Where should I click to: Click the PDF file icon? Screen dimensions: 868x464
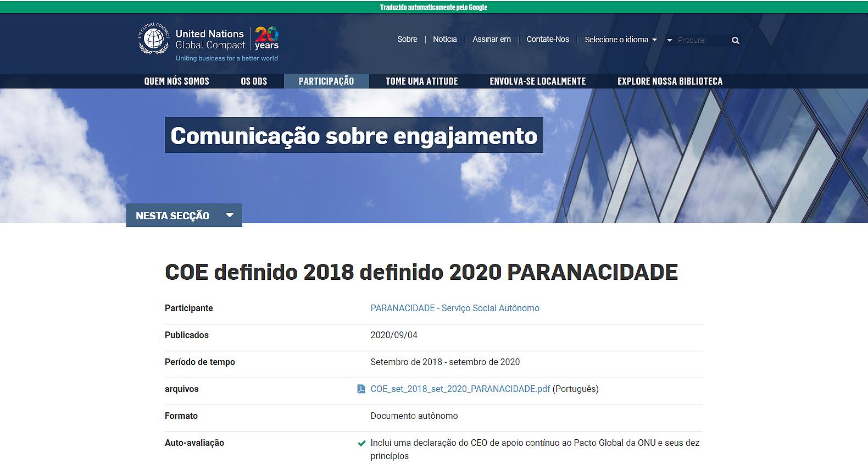click(x=361, y=389)
